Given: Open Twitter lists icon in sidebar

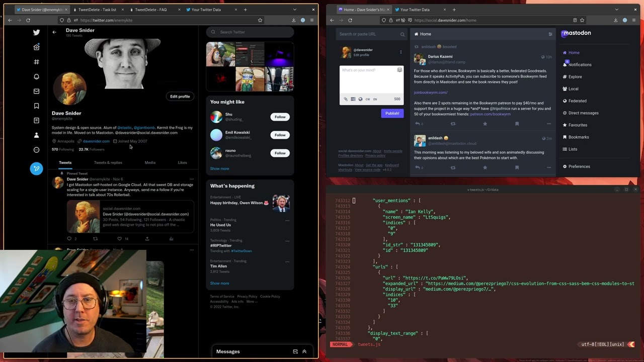Looking at the screenshot, I should 36,120.
